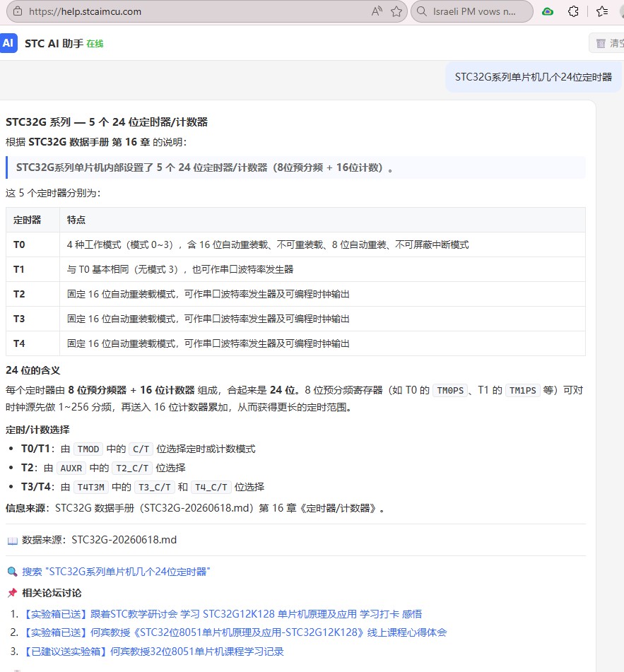Click the 信息来源 line citing 第 16 章
This screenshot has width=624, height=672.
(195, 508)
